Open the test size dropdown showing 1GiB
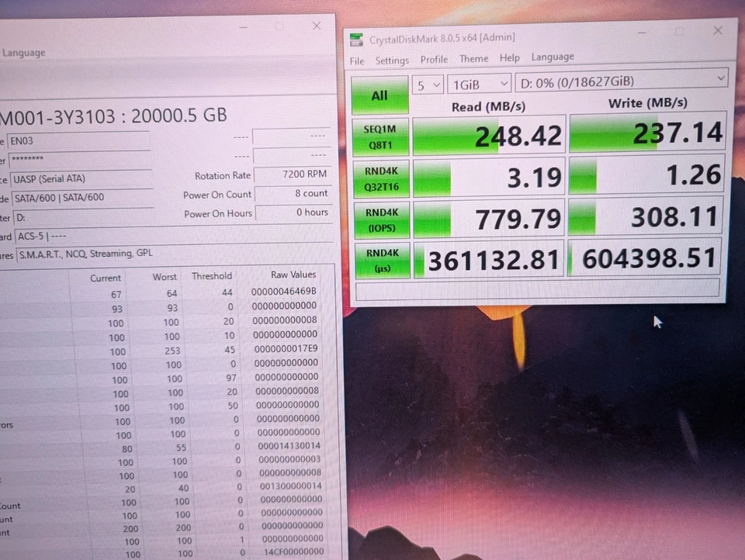Viewport: 745px width, 560px height. pos(479,84)
